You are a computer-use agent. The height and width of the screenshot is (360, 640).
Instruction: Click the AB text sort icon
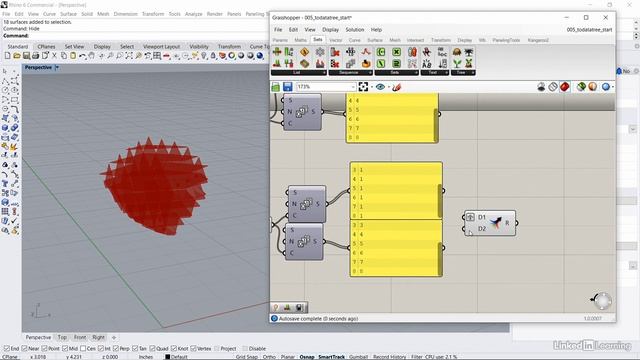click(x=427, y=63)
